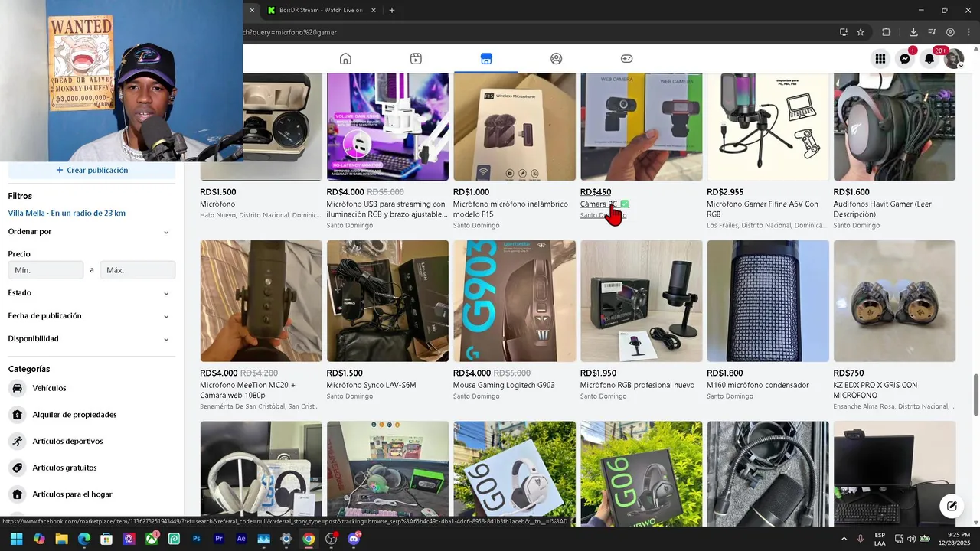Image resolution: width=980 pixels, height=551 pixels.
Task: Open After Effects from taskbar
Action: pos(241,539)
